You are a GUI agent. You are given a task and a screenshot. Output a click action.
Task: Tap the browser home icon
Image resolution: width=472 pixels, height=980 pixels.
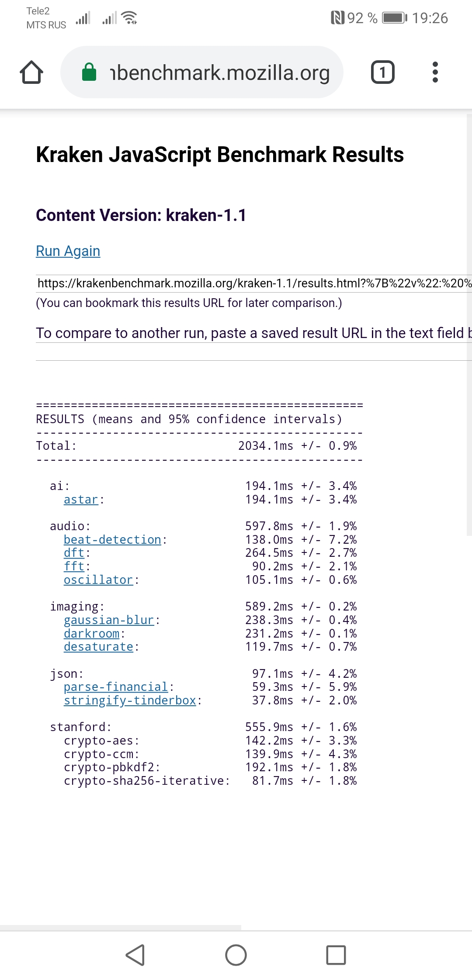point(31,72)
